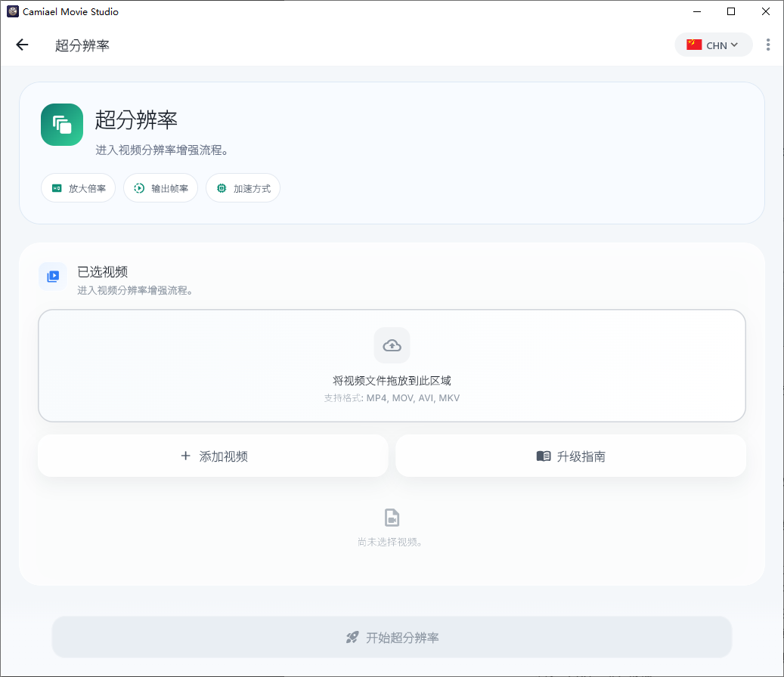Click the green 超分辨率 feature icon
The image size is (784, 677).
62,125
